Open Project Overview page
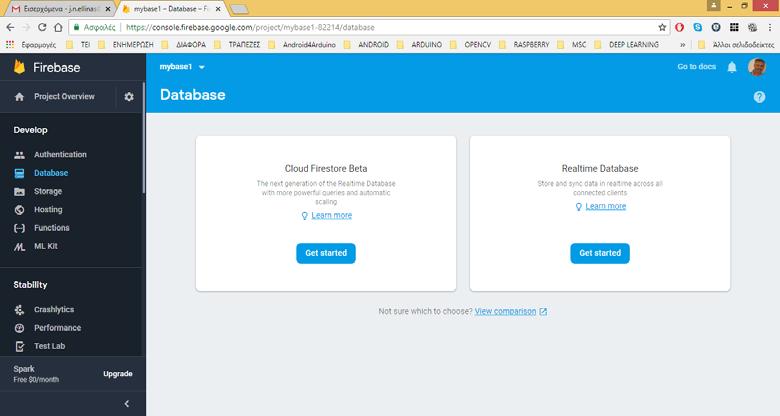The height and width of the screenshot is (416, 780). pyautogui.click(x=64, y=97)
